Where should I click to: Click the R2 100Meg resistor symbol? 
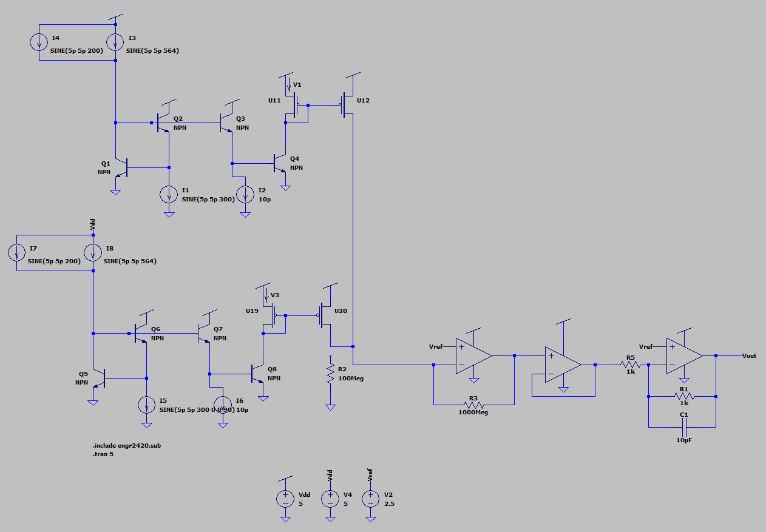(x=330, y=374)
